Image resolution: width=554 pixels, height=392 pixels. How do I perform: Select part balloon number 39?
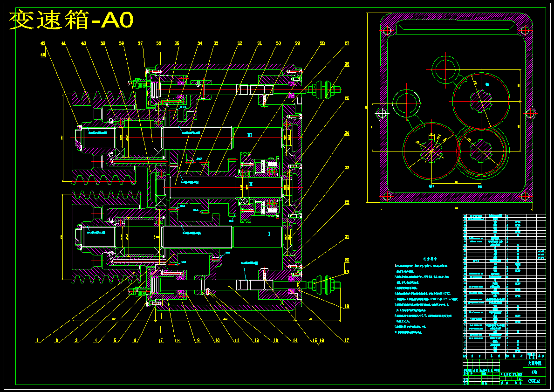tap(103, 43)
